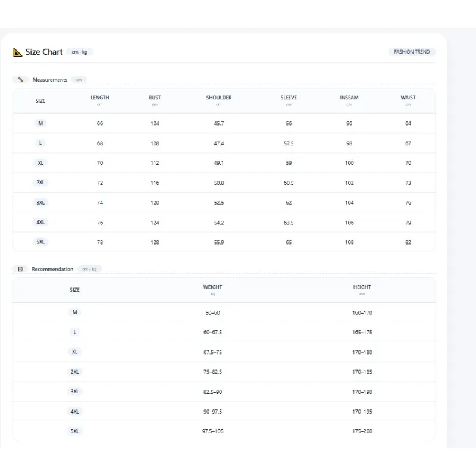Select the Size Chart title
Image resolution: width=476 pixels, height=476 pixels.
(x=44, y=52)
